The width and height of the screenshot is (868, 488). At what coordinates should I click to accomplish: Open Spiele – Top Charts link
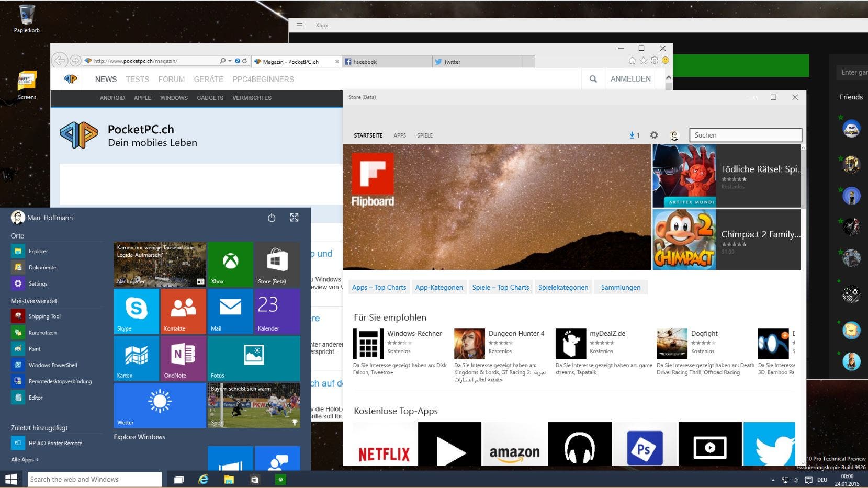pos(500,287)
